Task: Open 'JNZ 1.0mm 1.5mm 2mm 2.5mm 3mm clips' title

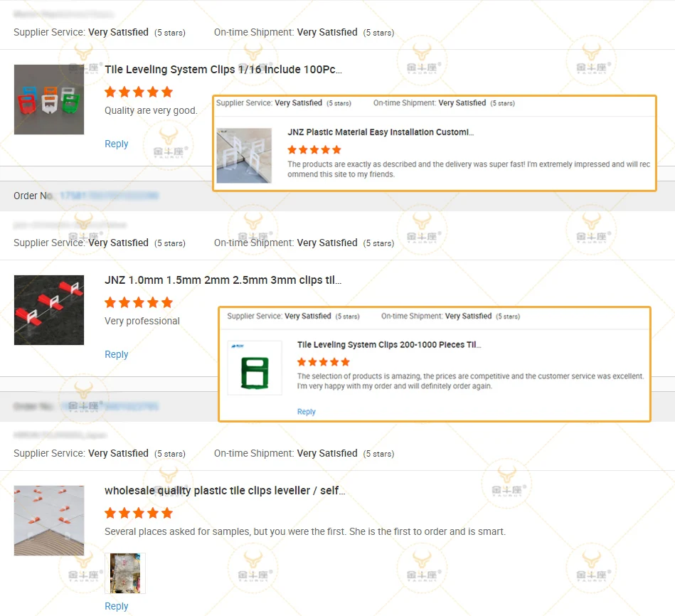Action: tap(223, 280)
